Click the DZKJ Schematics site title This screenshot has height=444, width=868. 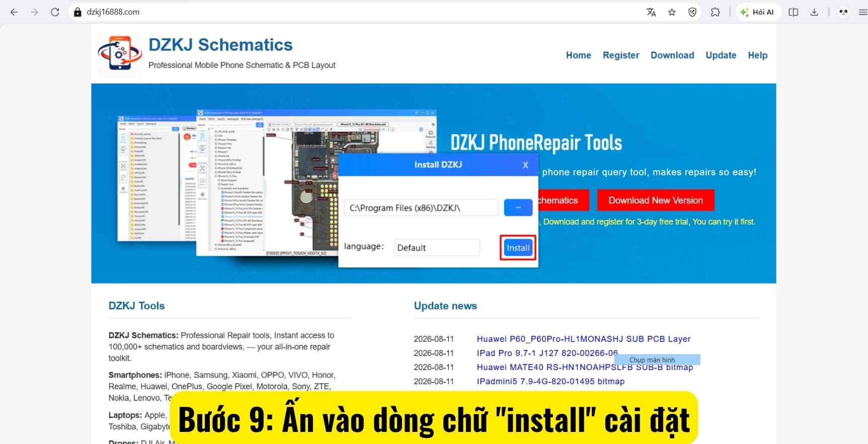click(x=220, y=45)
